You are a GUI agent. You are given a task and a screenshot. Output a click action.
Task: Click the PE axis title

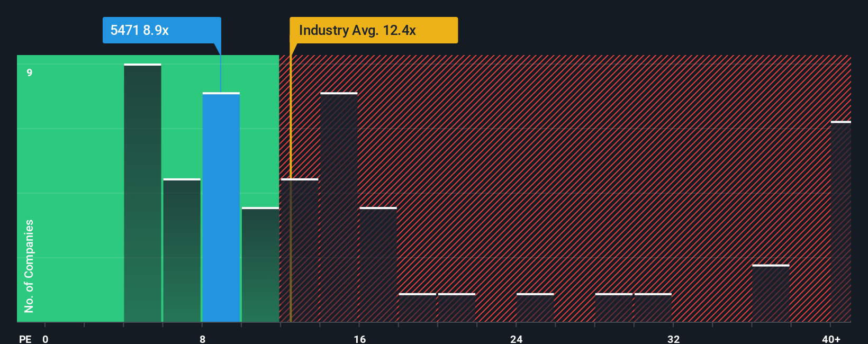tap(25, 339)
